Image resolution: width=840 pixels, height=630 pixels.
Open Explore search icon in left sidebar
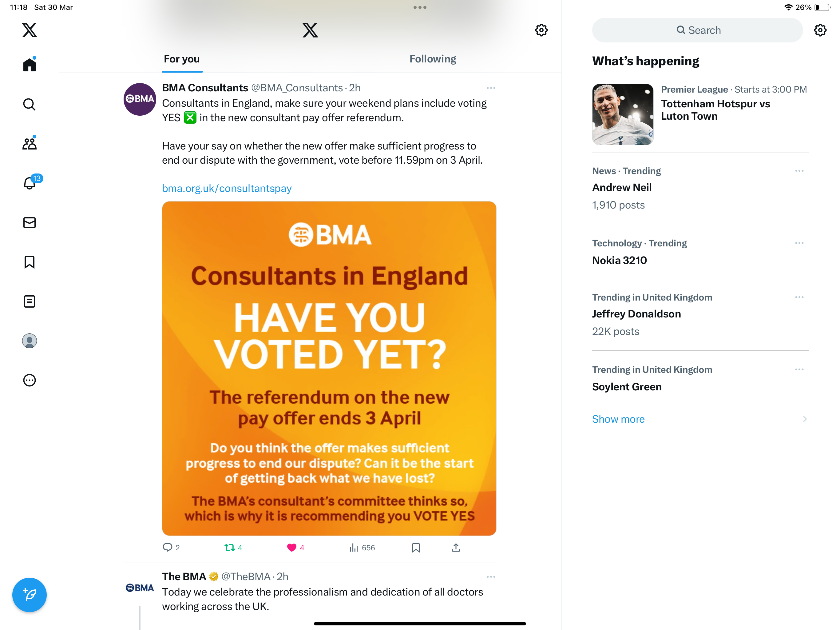(x=29, y=104)
